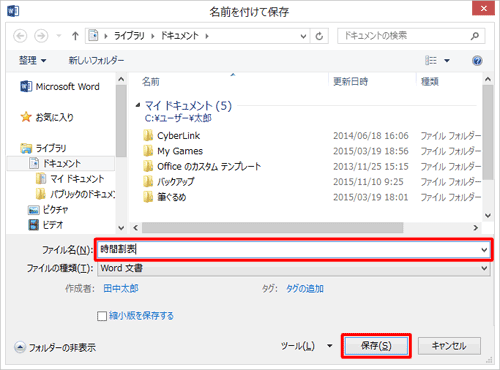Image resolution: width=500 pixels, height=370 pixels.
Task: Click the 保存(S) button
Action: (x=376, y=346)
